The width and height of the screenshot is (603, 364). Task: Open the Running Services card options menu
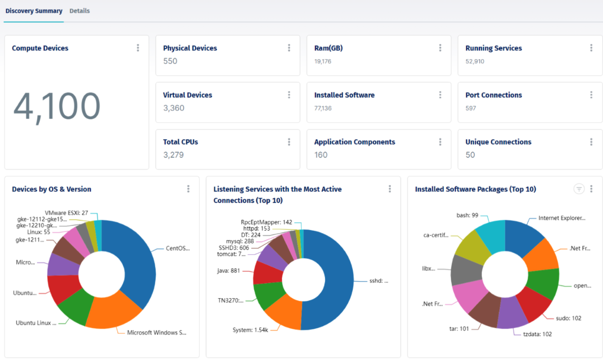click(x=591, y=48)
